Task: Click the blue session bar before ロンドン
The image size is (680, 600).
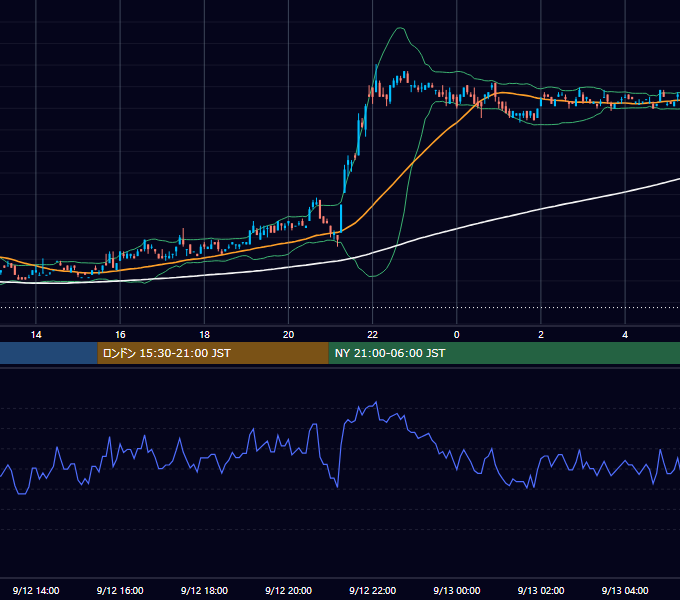Action: [49, 353]
